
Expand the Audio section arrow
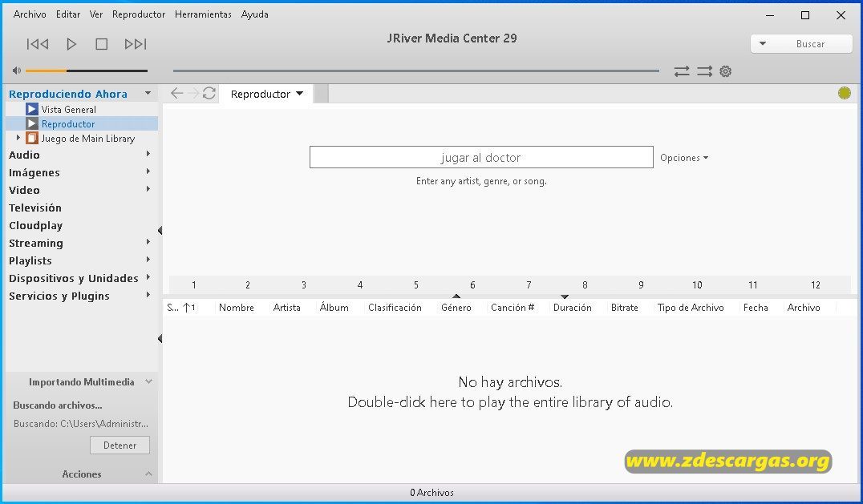click(148, 154)
